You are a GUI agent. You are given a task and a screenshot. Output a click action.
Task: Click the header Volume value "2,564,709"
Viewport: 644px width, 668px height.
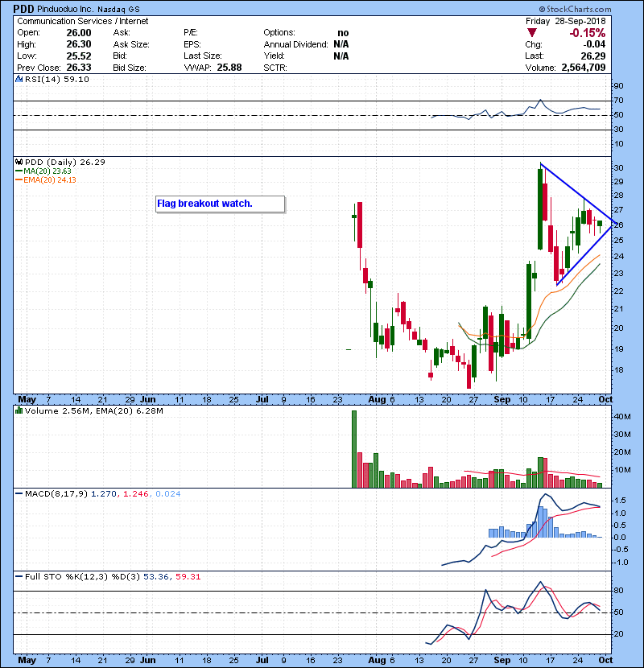pyautogui.click(x=584, y=68)
